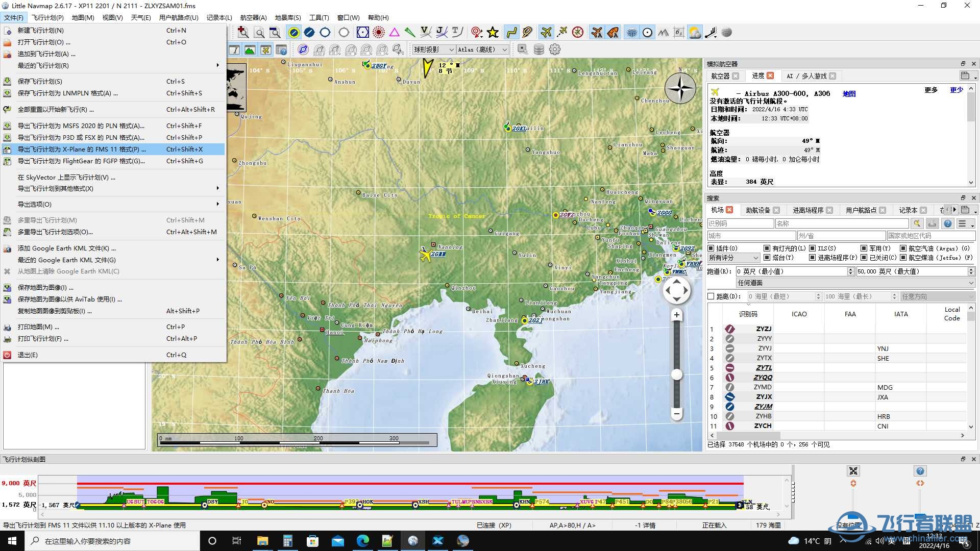The image size is (980, 551).
Task: Click the map zoom plus button
Action: click(677, 315)
